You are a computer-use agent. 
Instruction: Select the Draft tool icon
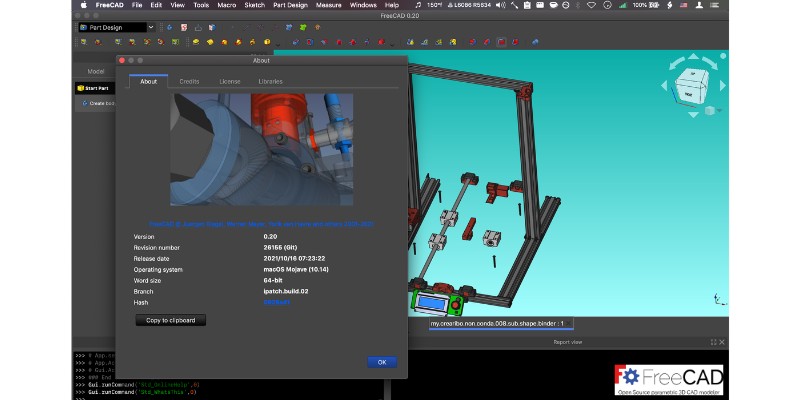click(502, 42)
